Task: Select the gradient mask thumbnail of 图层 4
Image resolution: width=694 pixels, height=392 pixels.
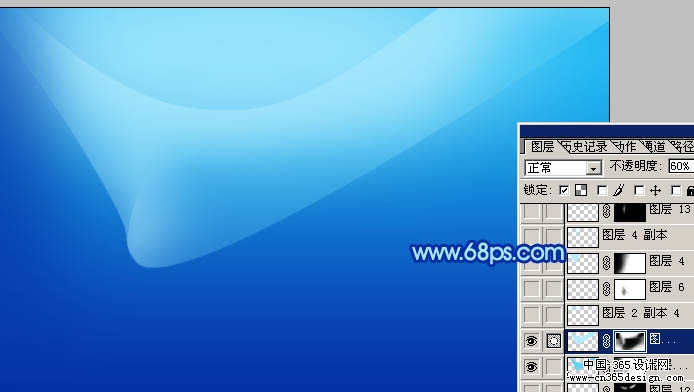Action: pos(630,263)
